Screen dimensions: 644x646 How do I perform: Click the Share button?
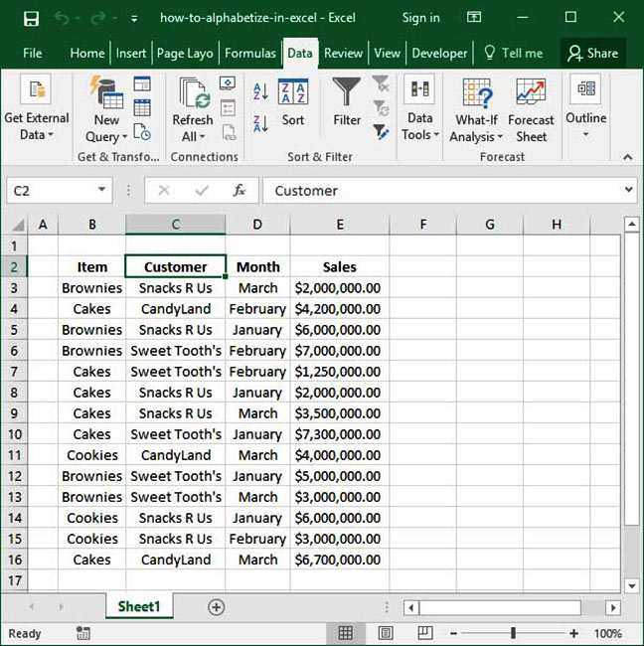592,53
